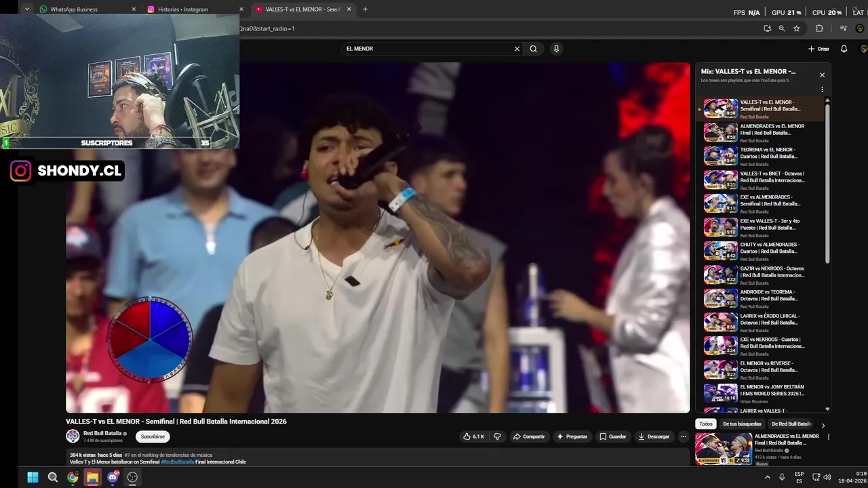This screenshot has width=868, height=488.
Task: Play EXE vs VALLES-T 3er y 4to Puesto
Action: click(x=760, y=227)
